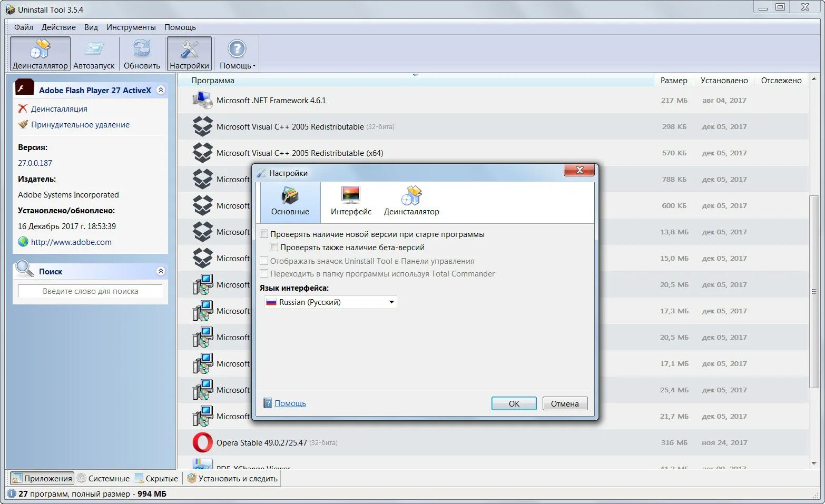This screenshot has height=504, width=825.
Task: Open the Файл menu
Action: [x=24, y=27]
